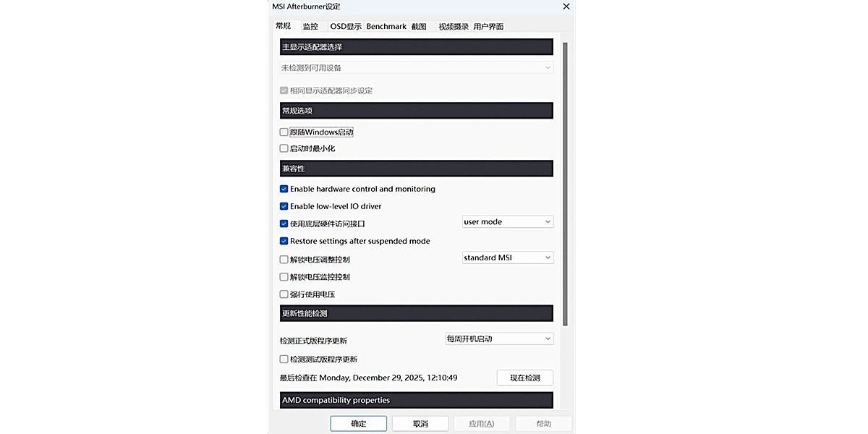Go to the 截图 tab
The height and width of the screenshot is (434, 868).
pos(419,26)
